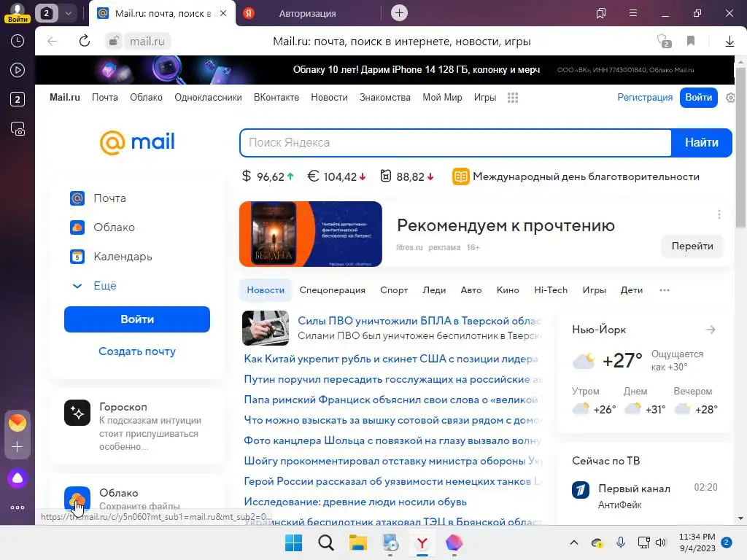Image resolution: width=747 pixels, height=560 pixels.
Task: Open Windows Start menu
Action: coord(293,542)
